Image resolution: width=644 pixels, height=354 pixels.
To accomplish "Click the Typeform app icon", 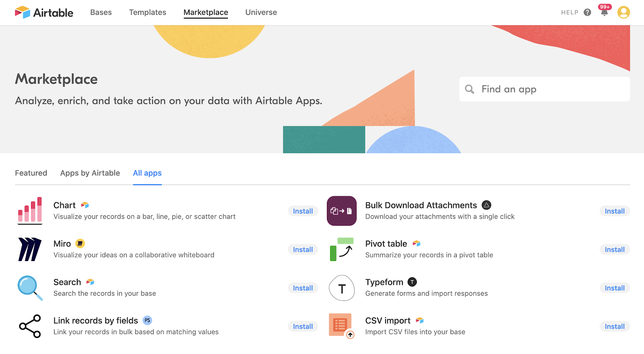I will [342, 288].
